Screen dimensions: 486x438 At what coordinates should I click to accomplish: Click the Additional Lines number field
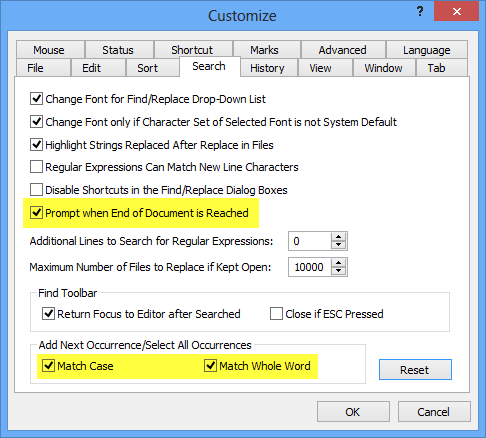(310, 241)
